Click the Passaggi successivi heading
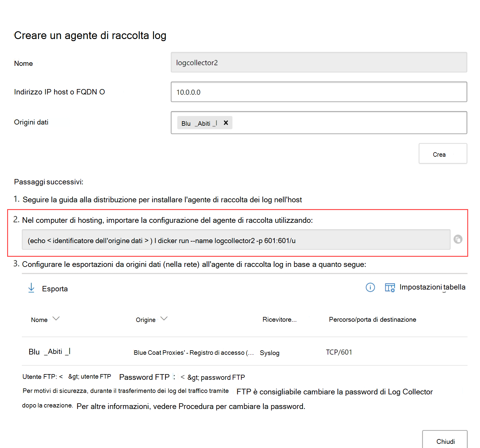The height and width of the screenshot is (448, 480). (49, 182)
